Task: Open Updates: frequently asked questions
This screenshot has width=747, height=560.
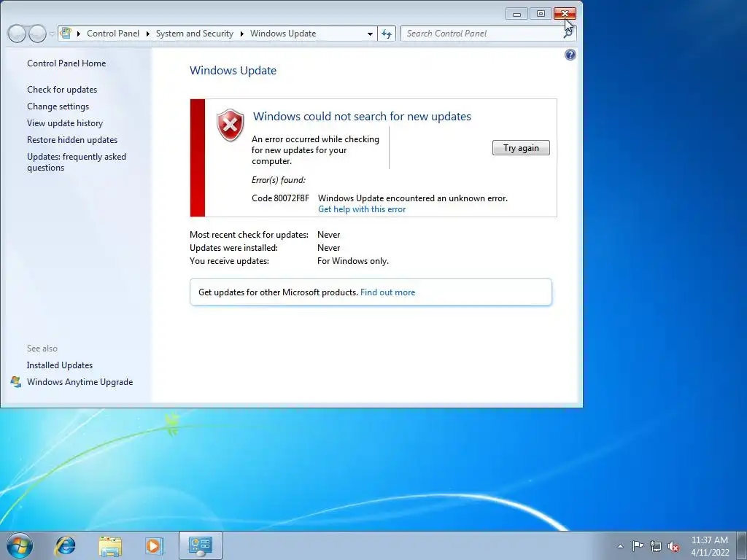Action: (x=76, y=162)
